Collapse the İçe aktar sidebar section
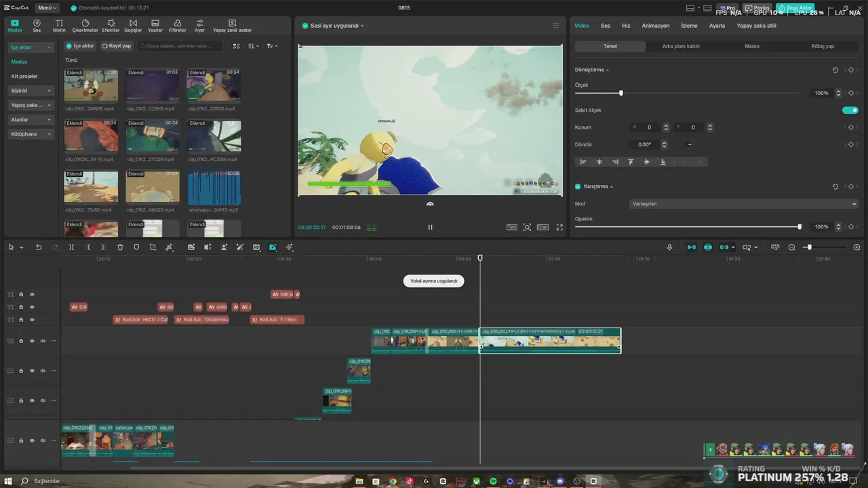 pos(31,47)
